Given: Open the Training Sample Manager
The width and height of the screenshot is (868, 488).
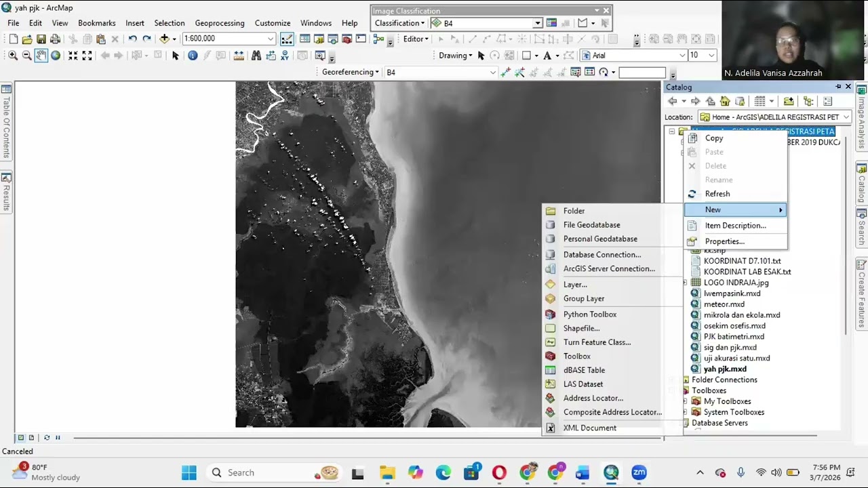Looking at the screenshot, I should pos(551,23).
